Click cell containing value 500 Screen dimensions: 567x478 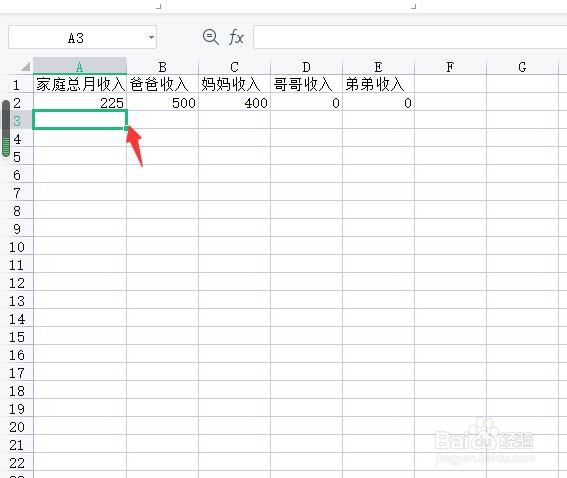pyautogui.click(x=162, y=102)
